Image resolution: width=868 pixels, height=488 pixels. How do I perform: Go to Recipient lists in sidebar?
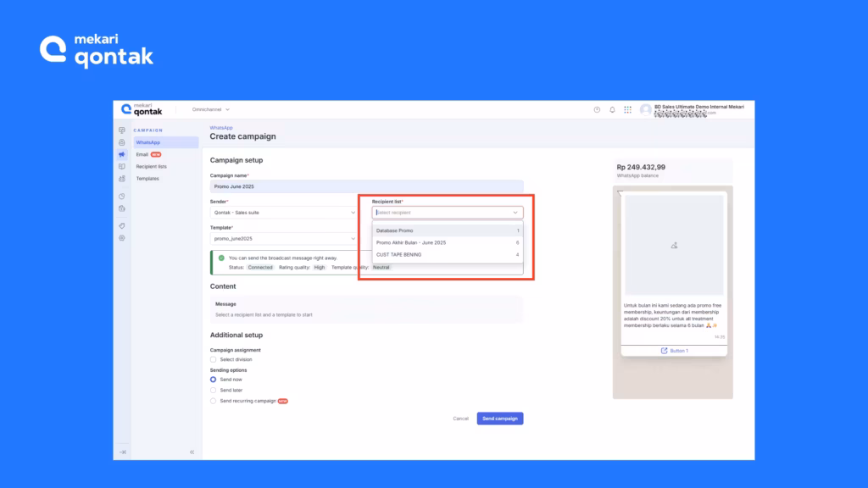(x=151, y=167)
